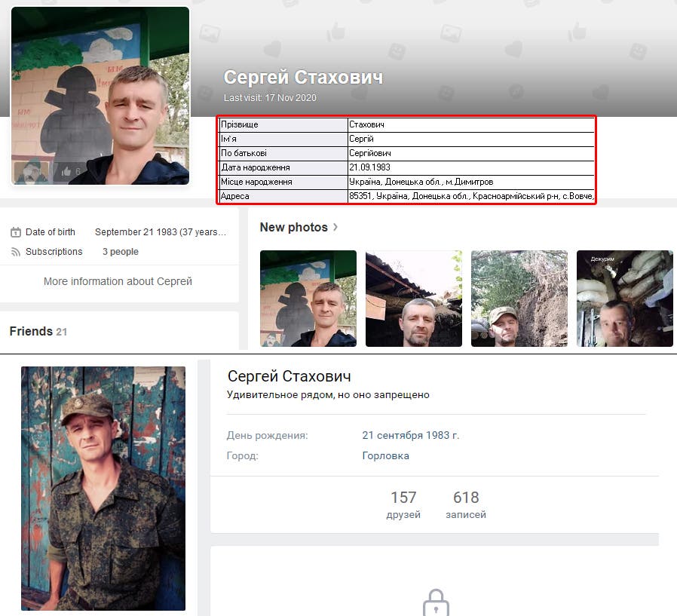Open More information about Сергей
This screenshot has height=616, width=677.
point(118,281)
